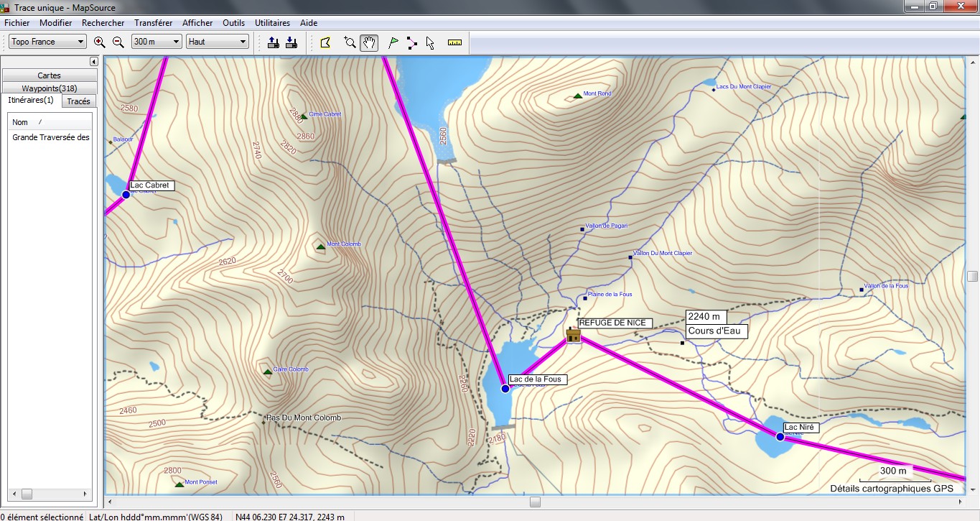Click the zoom in magnifier icon

click(x=100, y=42)
